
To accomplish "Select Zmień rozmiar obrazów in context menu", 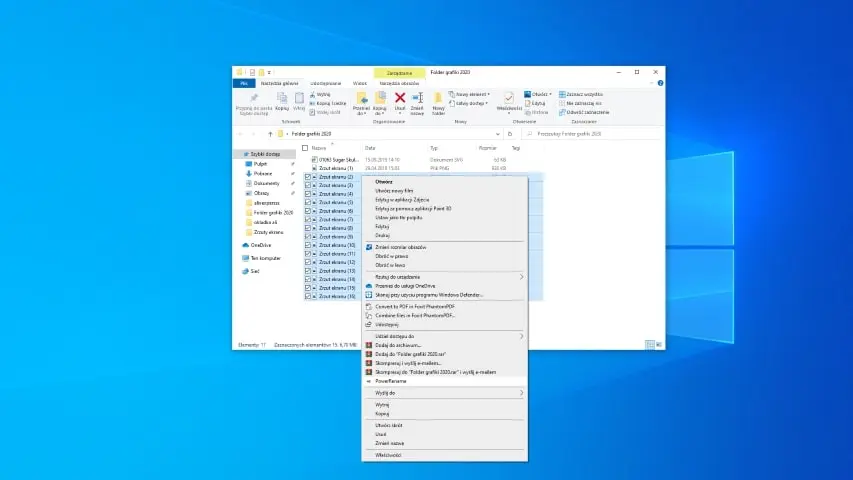I will point(400,246).
